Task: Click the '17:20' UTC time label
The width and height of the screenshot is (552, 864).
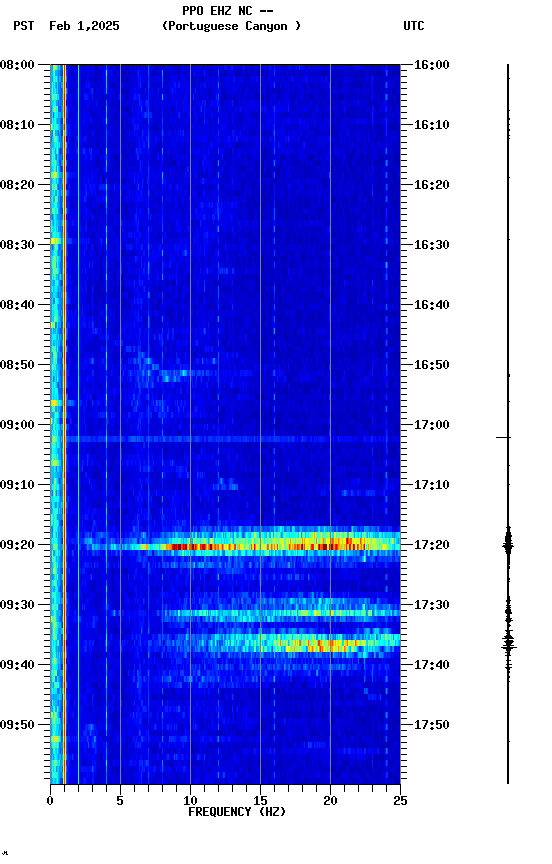Action: (x=432, y=546)
